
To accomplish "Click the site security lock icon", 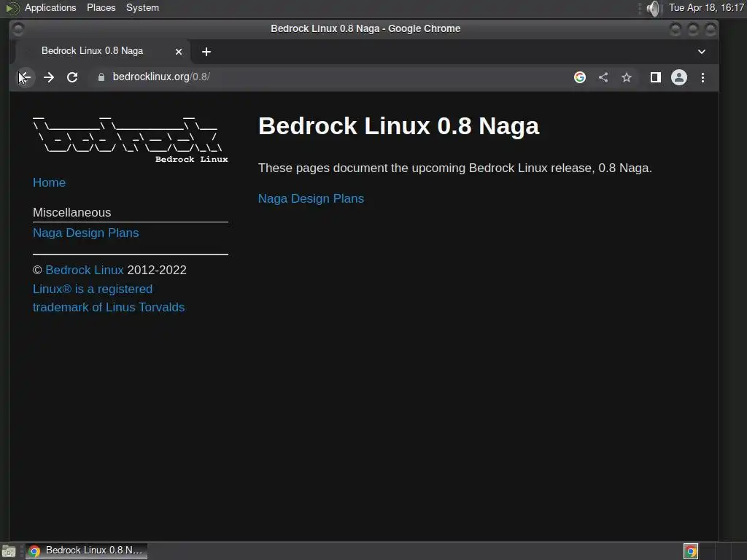I will pyautogui.click(x=101, y=77).
